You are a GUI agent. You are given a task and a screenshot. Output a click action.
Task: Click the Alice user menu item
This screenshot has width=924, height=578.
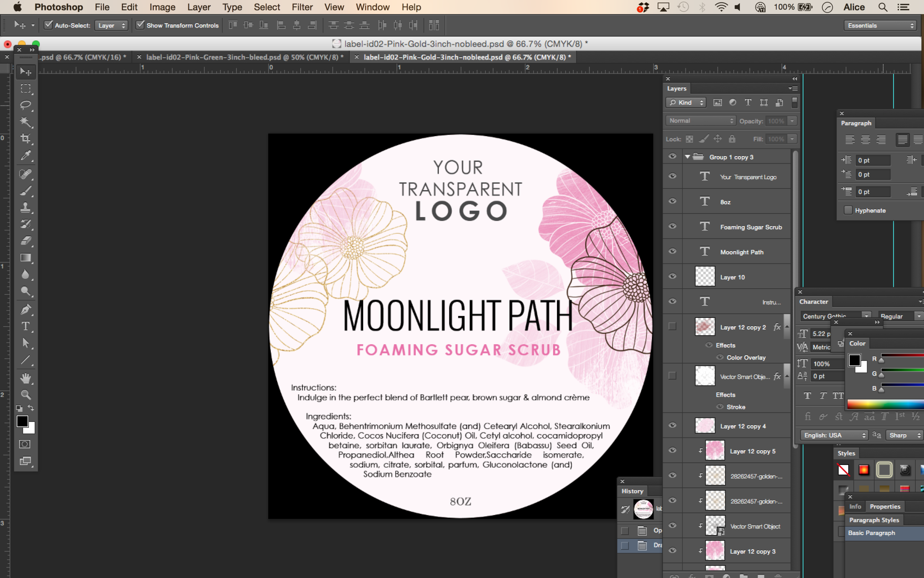[854, 7]
